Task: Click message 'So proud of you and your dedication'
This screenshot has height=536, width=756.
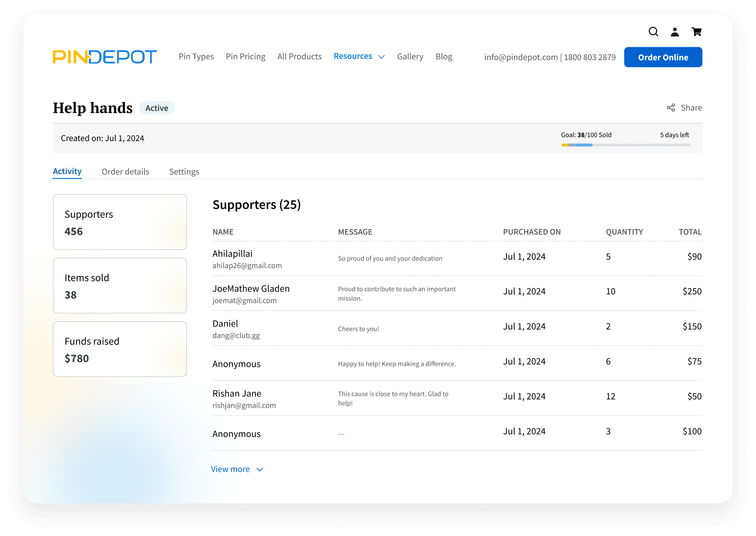Action: coord(390,258)
